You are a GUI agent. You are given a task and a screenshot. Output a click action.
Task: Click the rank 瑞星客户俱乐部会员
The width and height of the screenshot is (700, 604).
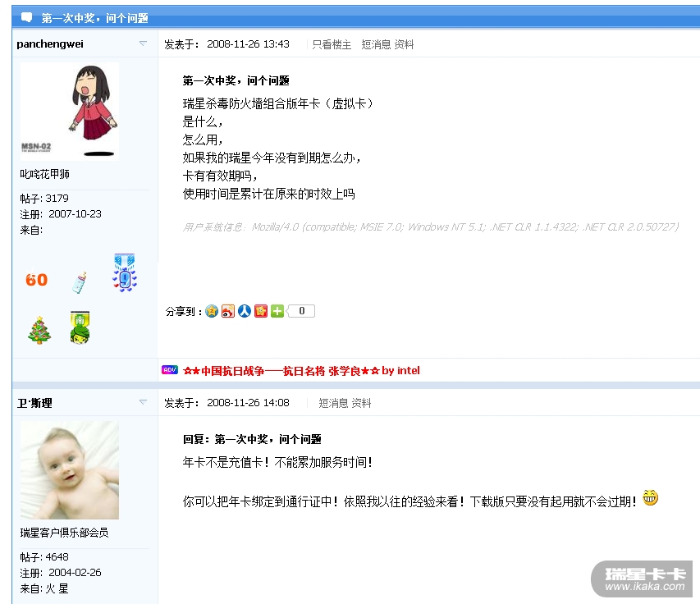tap(64, 533)
